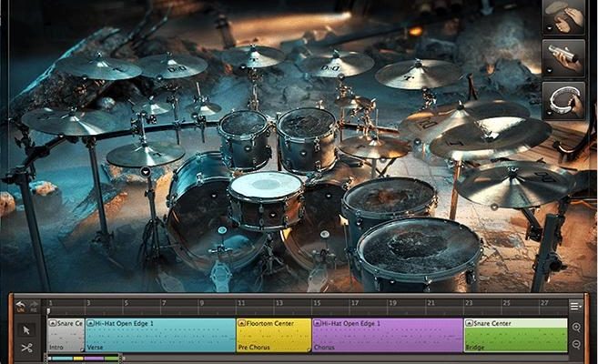Click the Undo arrow in the song track
This screenshot has height=364, width=598.
tap(20, 306)
